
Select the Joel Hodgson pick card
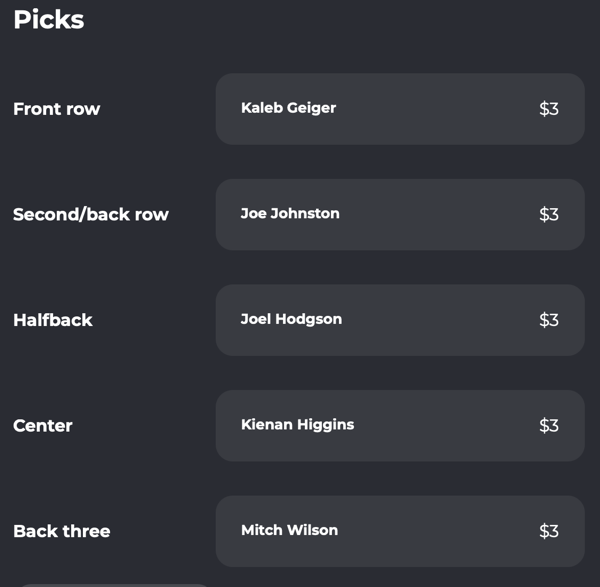(x=400, y=320)
